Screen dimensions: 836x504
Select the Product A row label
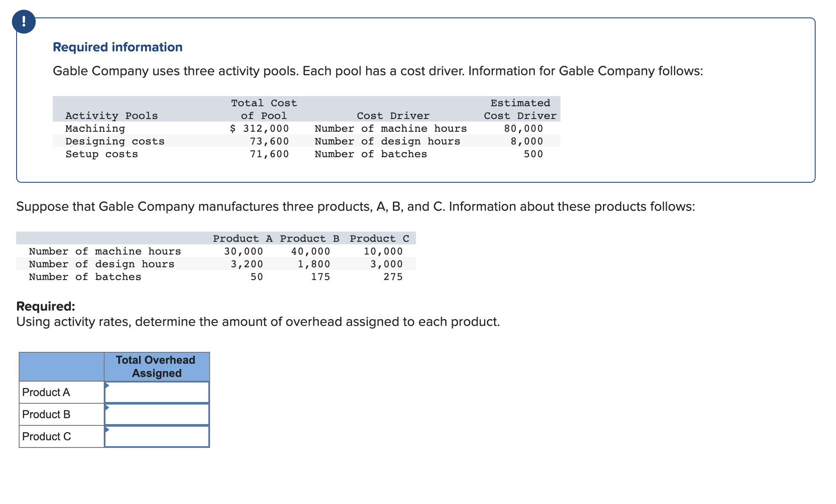[46, 392]
